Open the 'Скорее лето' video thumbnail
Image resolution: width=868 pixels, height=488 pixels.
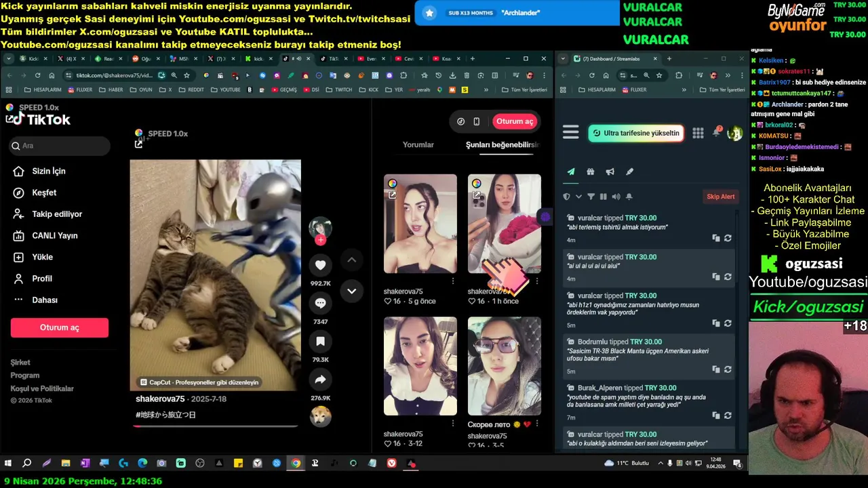505,366
